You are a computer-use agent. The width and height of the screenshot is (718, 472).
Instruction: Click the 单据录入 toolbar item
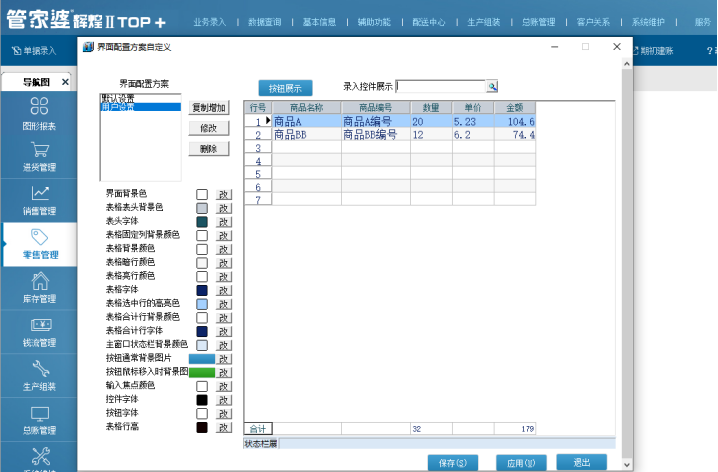point(34,51)
